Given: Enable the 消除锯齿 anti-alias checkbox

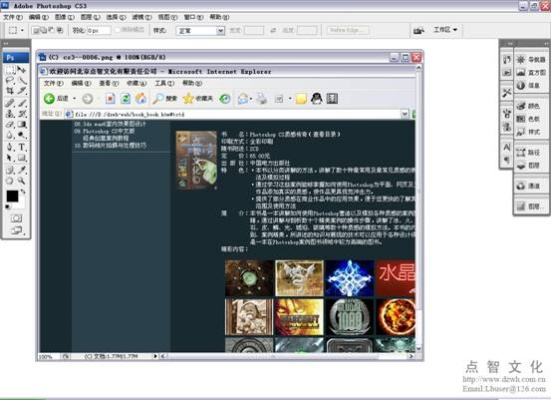Looking at the screenshot, I should pos(118,30).
